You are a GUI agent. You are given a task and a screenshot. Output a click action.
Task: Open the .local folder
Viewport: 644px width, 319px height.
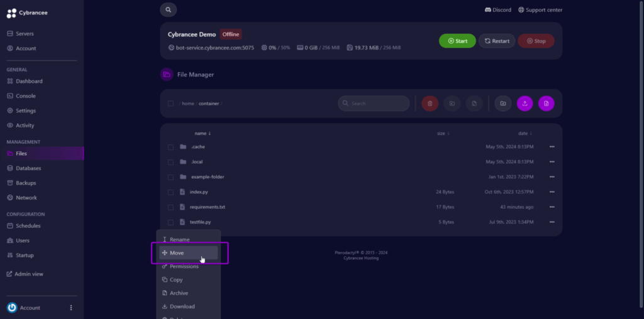(x=197, y=162)
